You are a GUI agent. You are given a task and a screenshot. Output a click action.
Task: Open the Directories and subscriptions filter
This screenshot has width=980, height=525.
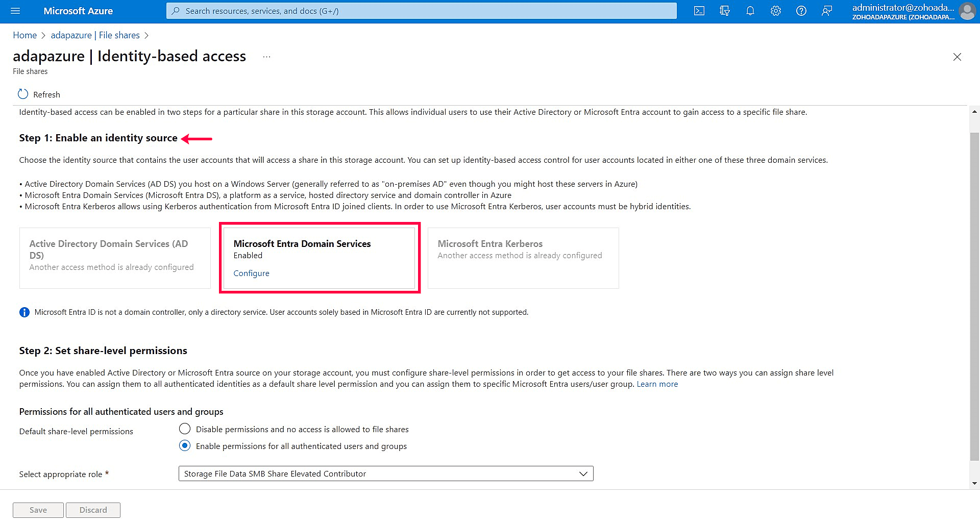[725, 11]
